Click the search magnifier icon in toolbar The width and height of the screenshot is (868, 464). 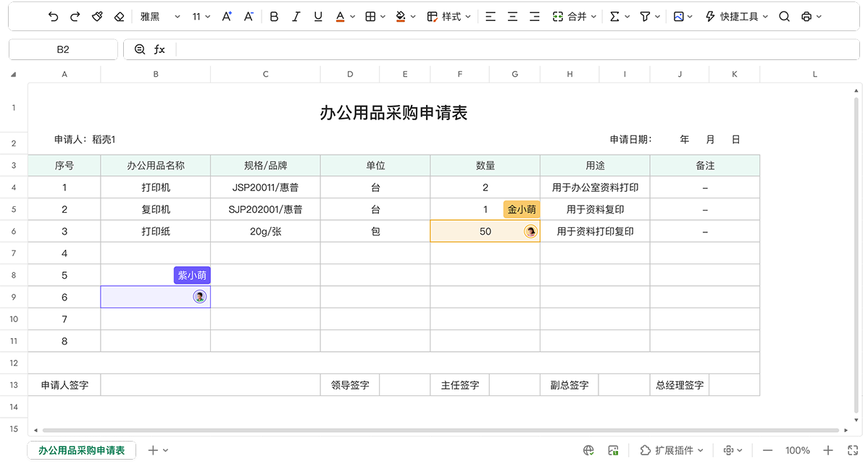click(x=784, y=17)
